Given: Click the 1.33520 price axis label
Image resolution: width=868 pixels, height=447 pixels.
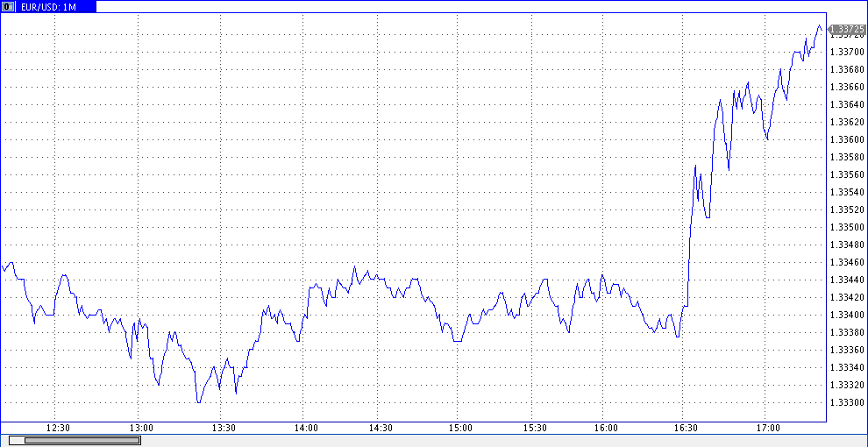Looking at the screenshot, I should click(848, 209).
